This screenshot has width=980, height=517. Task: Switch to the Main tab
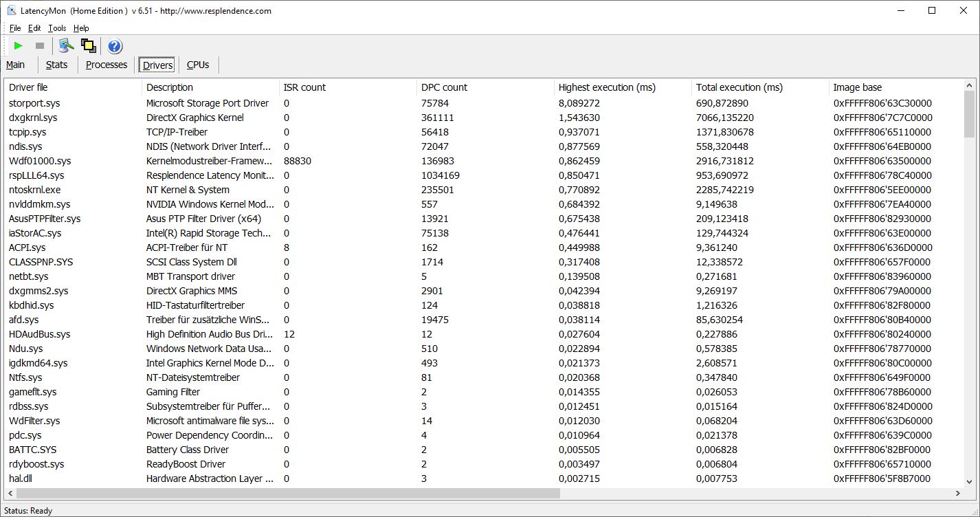point(16,65)
